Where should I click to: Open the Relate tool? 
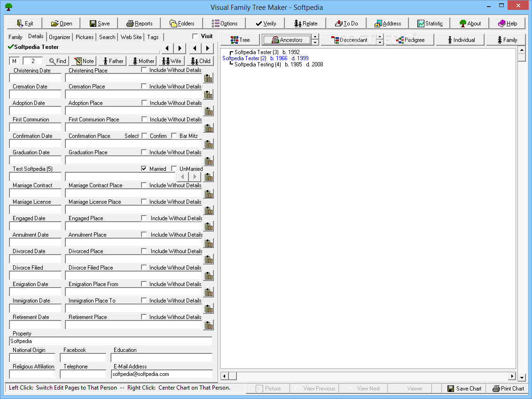[305, 24]
